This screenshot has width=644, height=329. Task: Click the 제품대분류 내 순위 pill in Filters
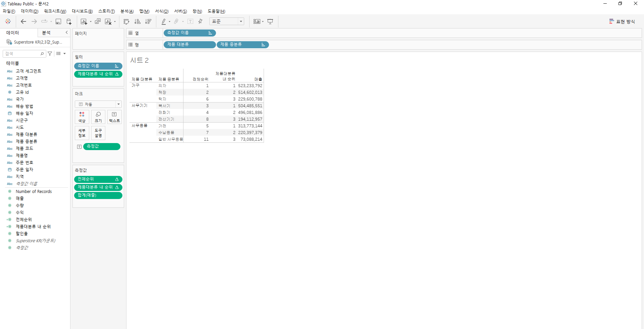[98, 74]
